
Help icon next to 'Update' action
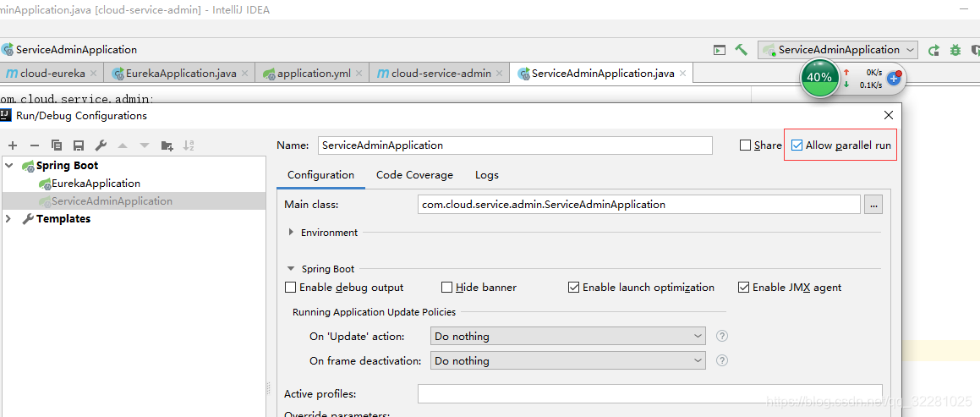click(x=722, y=336)
